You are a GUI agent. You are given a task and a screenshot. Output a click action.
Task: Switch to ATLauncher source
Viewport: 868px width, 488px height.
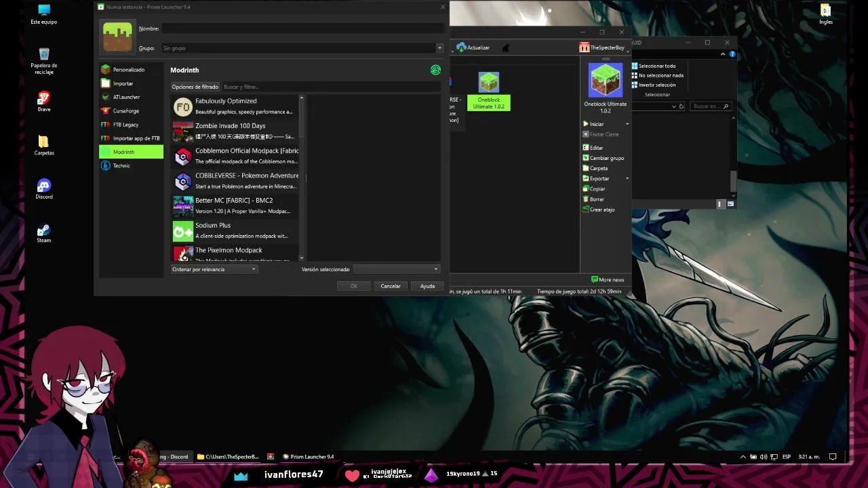click(x=131, y=97)
